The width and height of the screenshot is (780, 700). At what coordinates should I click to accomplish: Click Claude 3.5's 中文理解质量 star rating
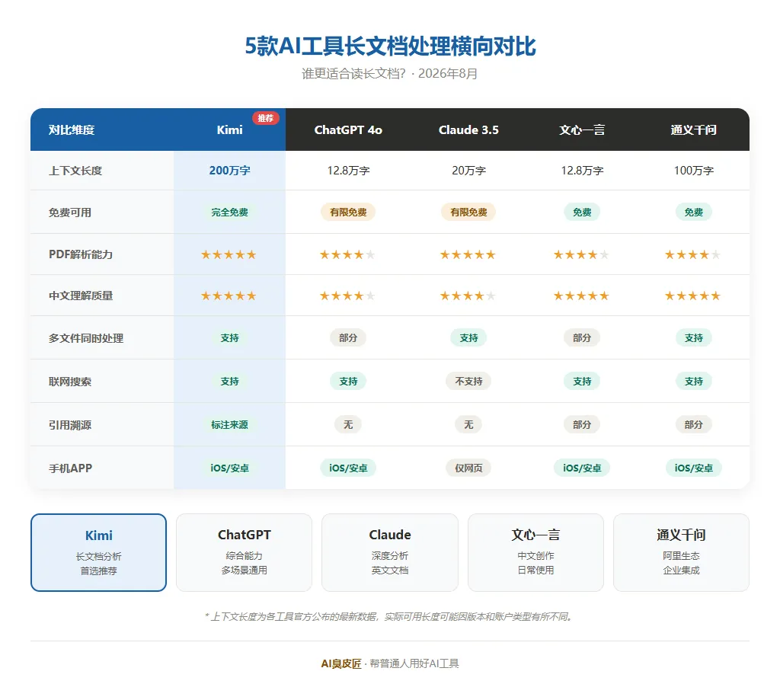pyautogui.click(x=468, y=296)
